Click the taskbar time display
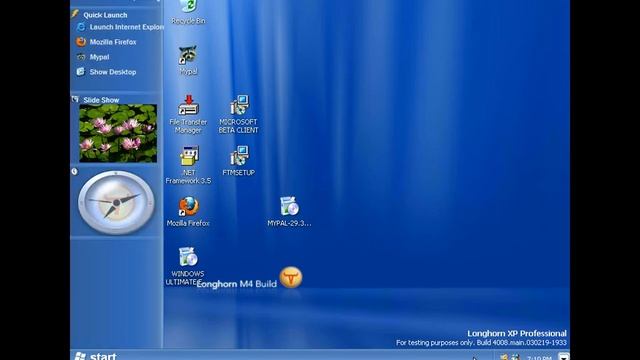640x360 pixels. pyautogui.click(x=539, y=358)
